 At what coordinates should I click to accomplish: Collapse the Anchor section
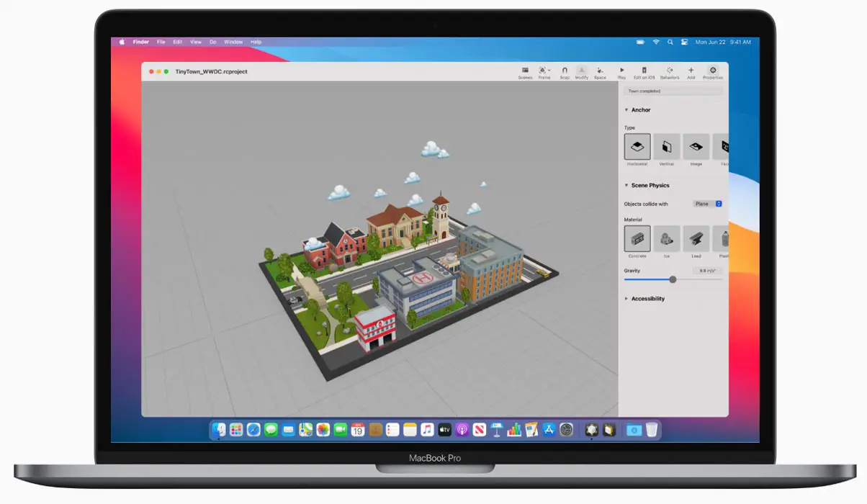[x=626, y=110]
